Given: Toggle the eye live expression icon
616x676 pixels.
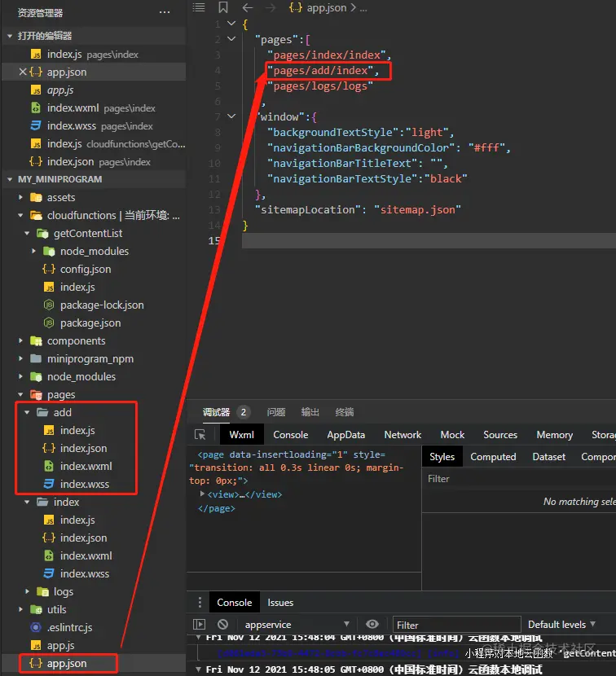Looking at the screenshot, I should tap(372, 624).
